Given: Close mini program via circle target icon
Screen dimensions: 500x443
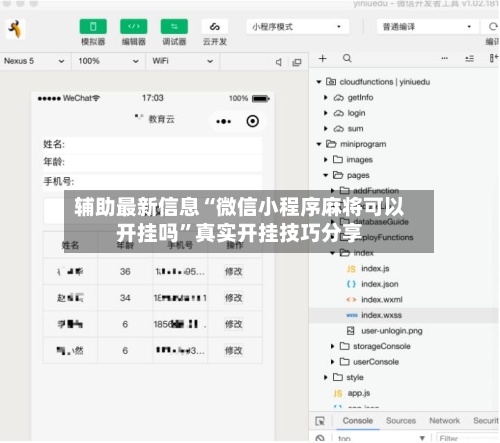Looking at the screenshot, I should coord(253,121).
